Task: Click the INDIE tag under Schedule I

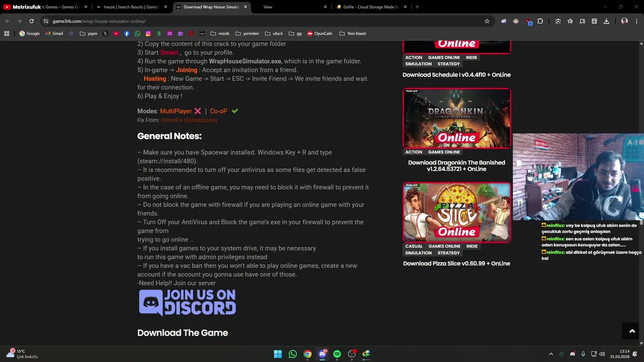Action: coord(471,57)
